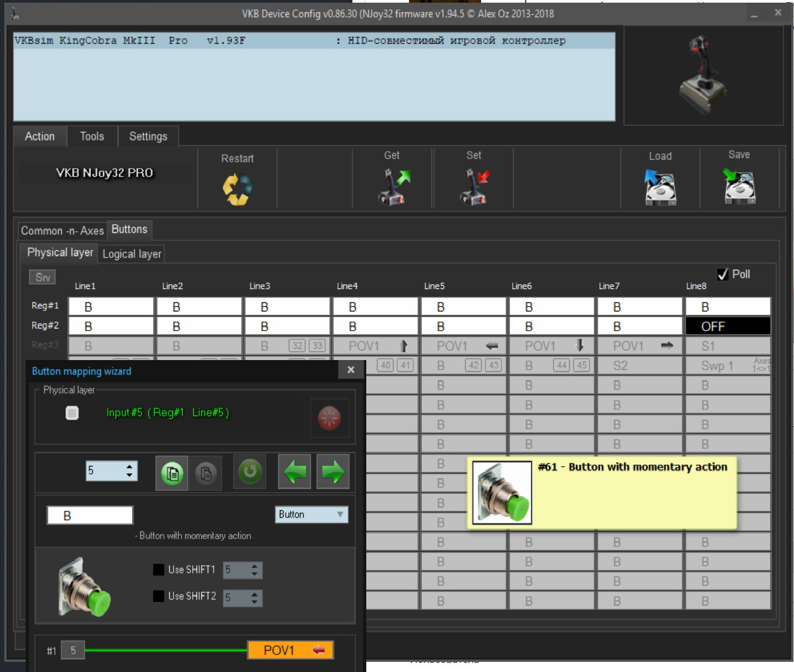Click the Load from disk icon
The height and width of the screenshot is (672, 794).
(x=660, y=187)
